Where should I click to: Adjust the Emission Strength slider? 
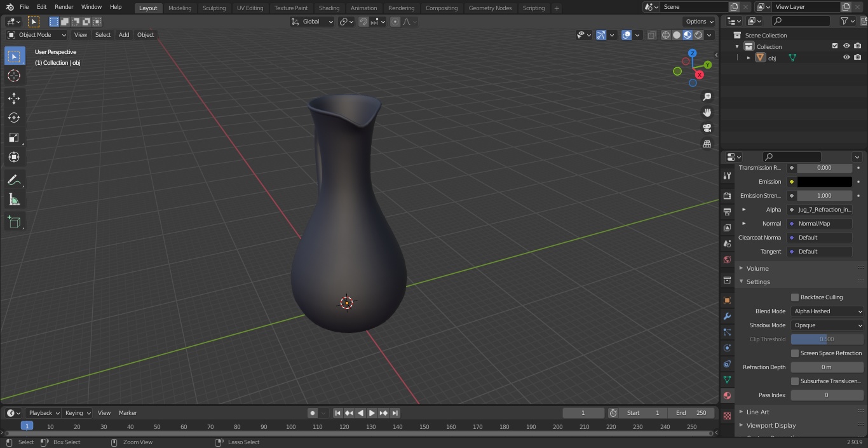click(825, 196)
